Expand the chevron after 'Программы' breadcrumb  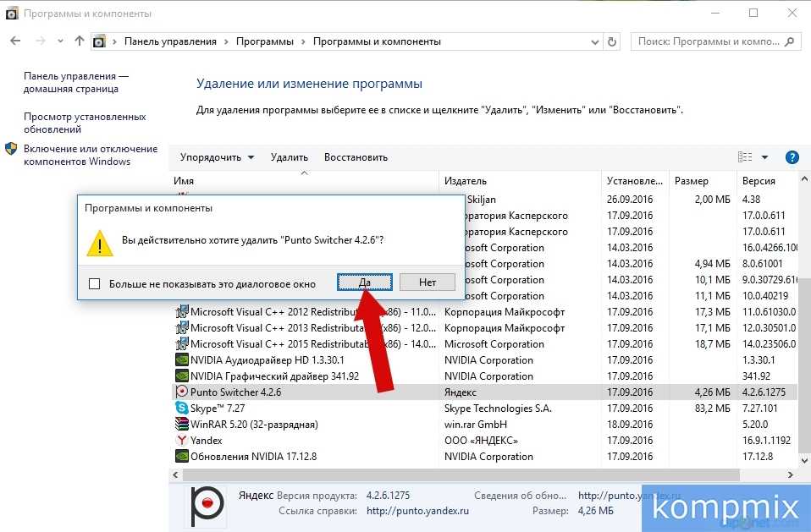[303, 41]
